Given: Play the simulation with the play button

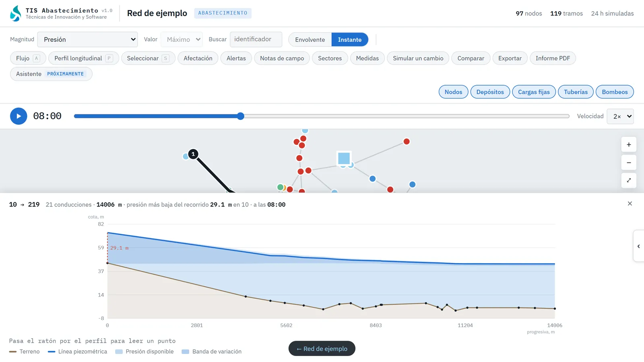Looking at the screenshot, I should [19, 116].
